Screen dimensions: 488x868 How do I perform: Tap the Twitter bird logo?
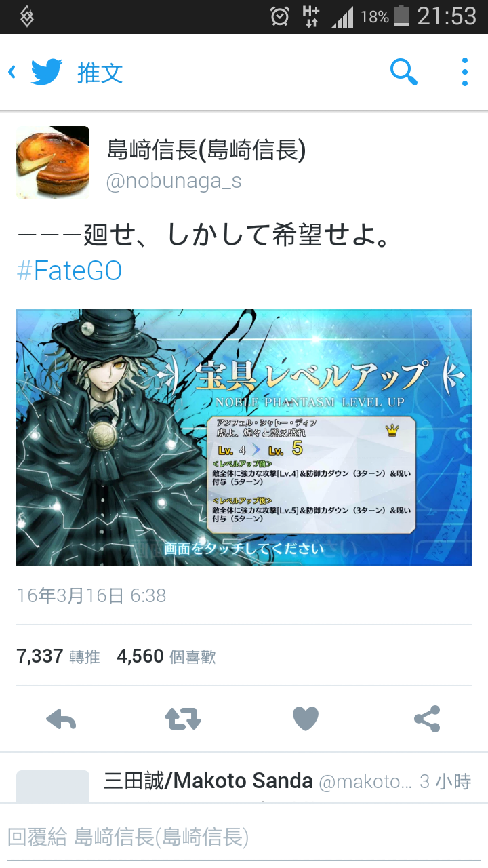(x=47, y=72)
